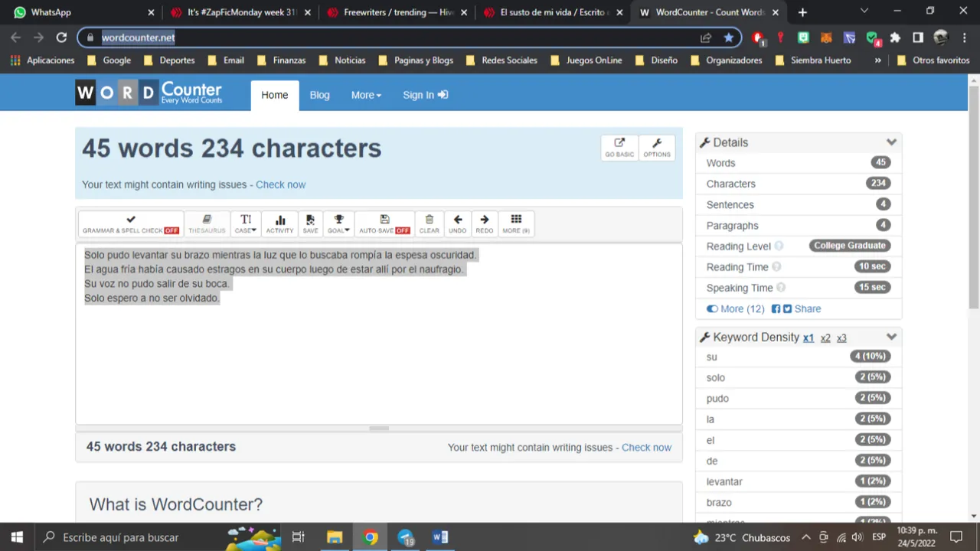Open a new browser tab

pyautogui.click(x=802, y=12)
